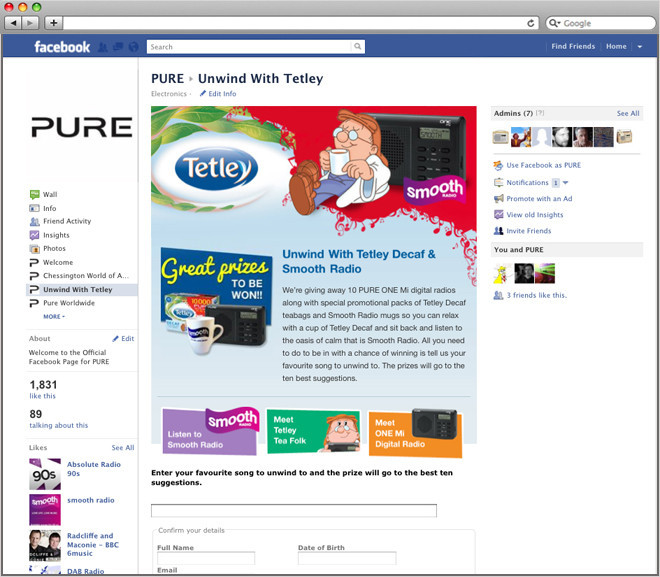Reload the page with the refresh icon

[x=531, y=23]
